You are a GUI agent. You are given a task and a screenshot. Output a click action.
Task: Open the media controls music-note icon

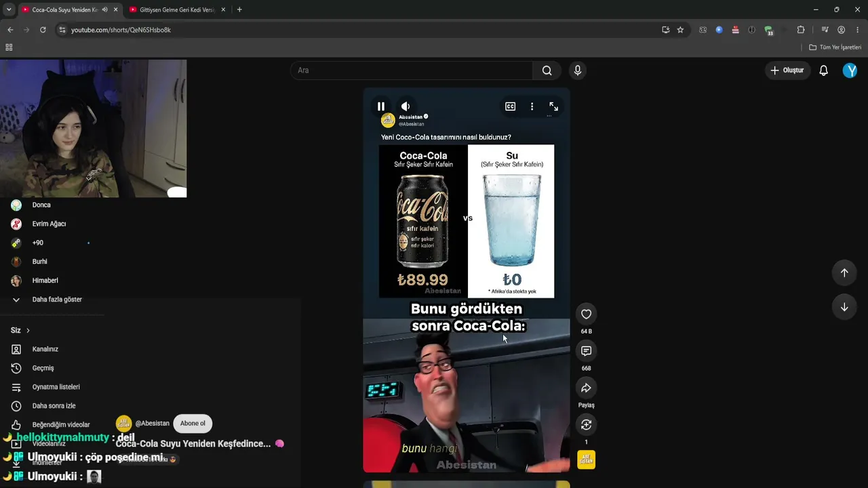click(825, 30)
